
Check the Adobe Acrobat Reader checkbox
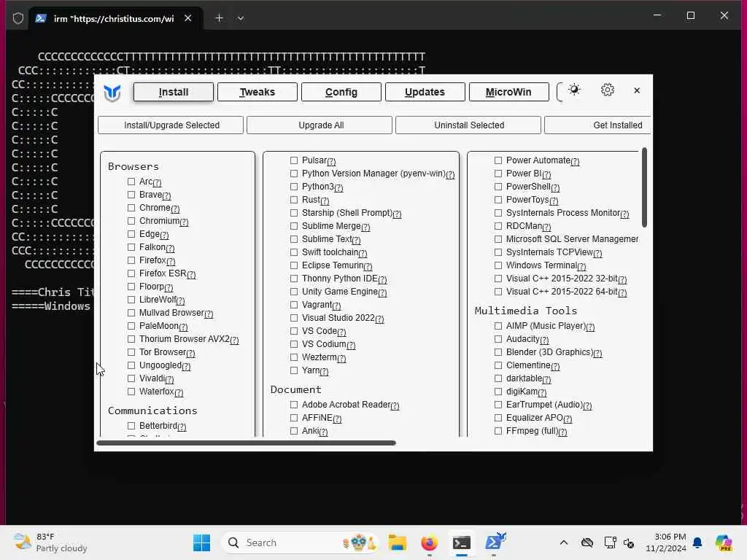point(294,405)
